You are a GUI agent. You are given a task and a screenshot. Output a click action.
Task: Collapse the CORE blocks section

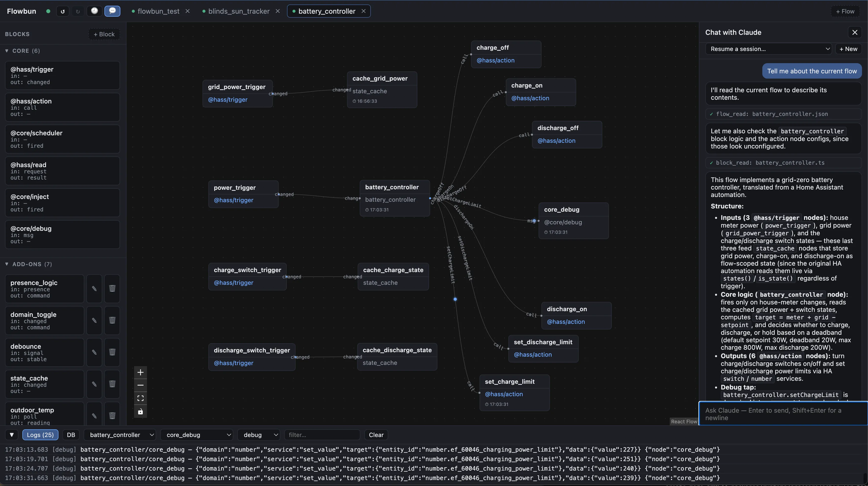click(x=7, y=51)
